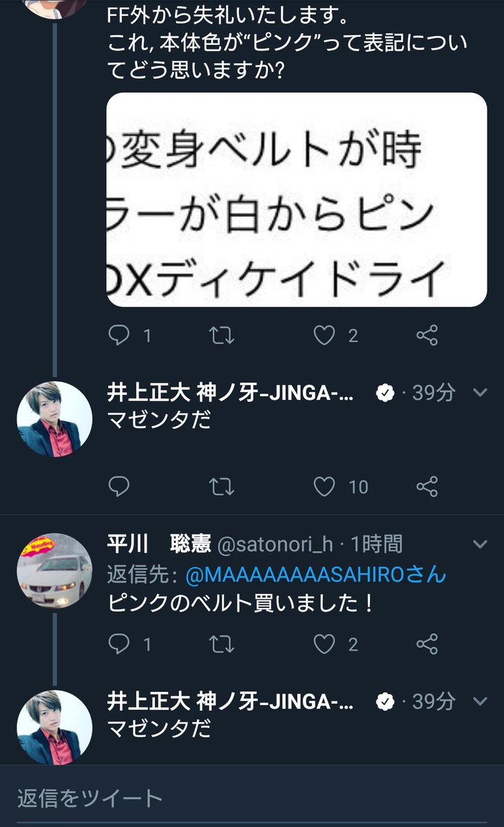
Task: Share the ピンクのベルト買いました tweet
Action: tap(428, 644)
